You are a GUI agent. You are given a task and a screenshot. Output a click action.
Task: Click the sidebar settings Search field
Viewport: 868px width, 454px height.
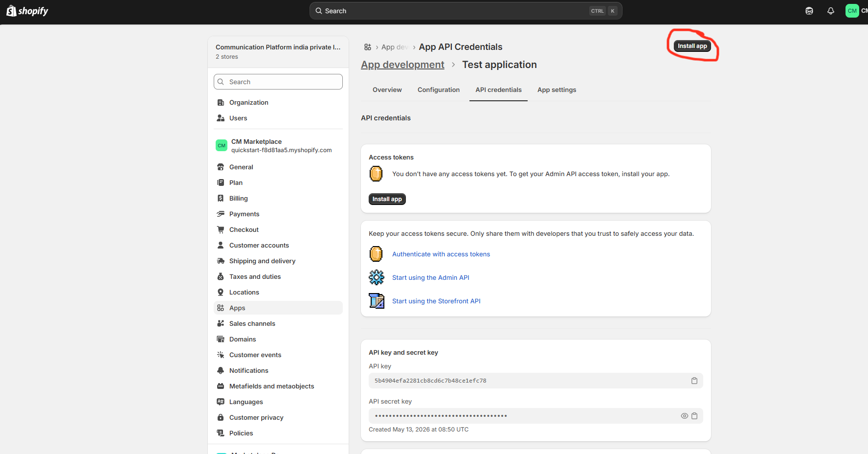278,82
